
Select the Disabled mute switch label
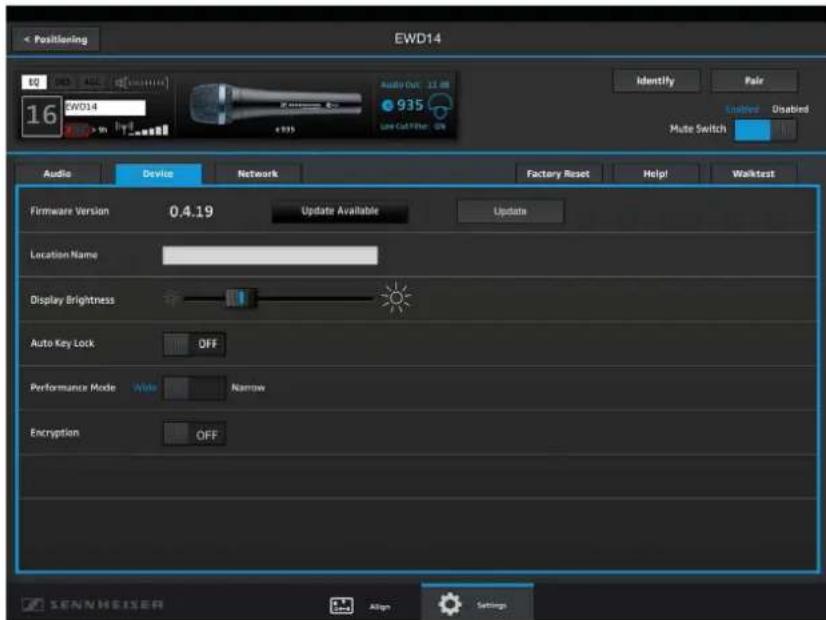[x=790, y=109]
